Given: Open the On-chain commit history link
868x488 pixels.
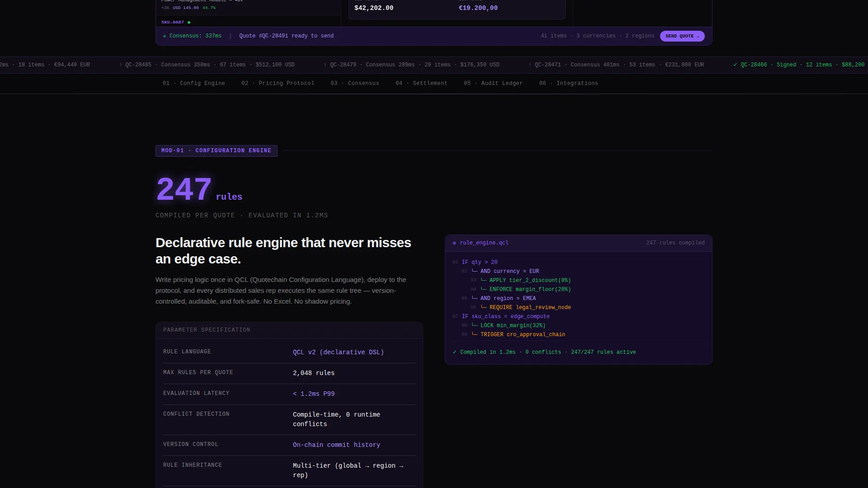Looking at the screenshot, I should pyautogui.click(x=336, y=445).
